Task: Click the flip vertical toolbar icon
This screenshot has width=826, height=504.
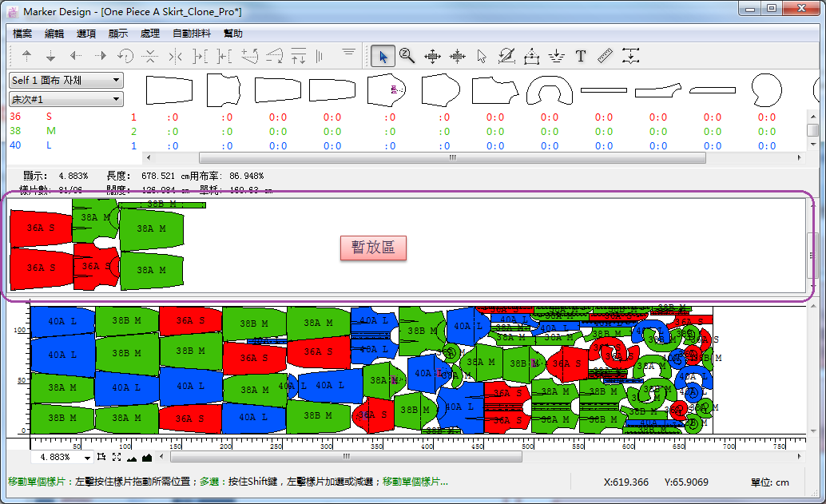Action: (x=149, y=56)
